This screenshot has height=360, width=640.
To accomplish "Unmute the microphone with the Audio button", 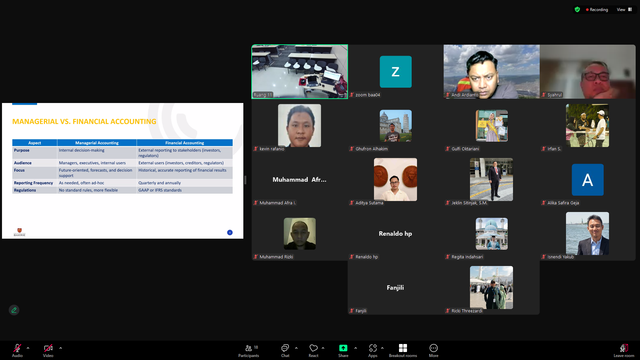I will [17, 350].
